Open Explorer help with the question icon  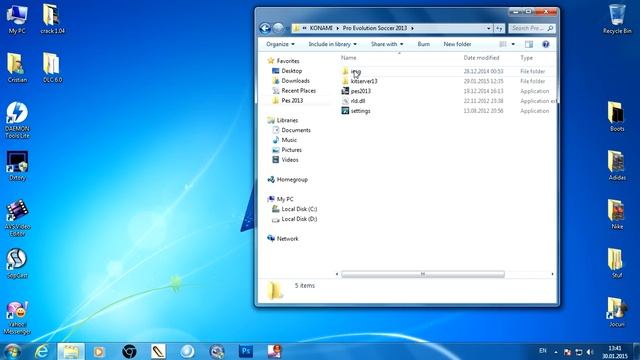[546, 44]
